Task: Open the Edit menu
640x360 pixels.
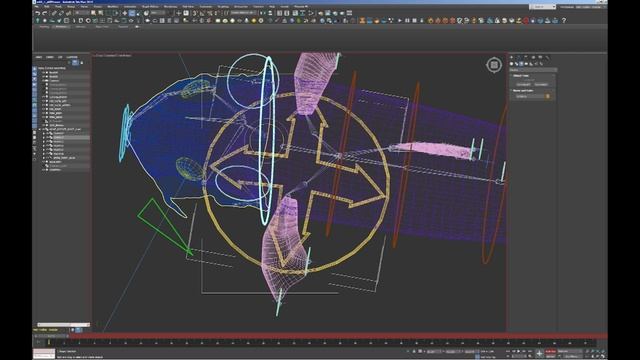Action: click(47, 7)
